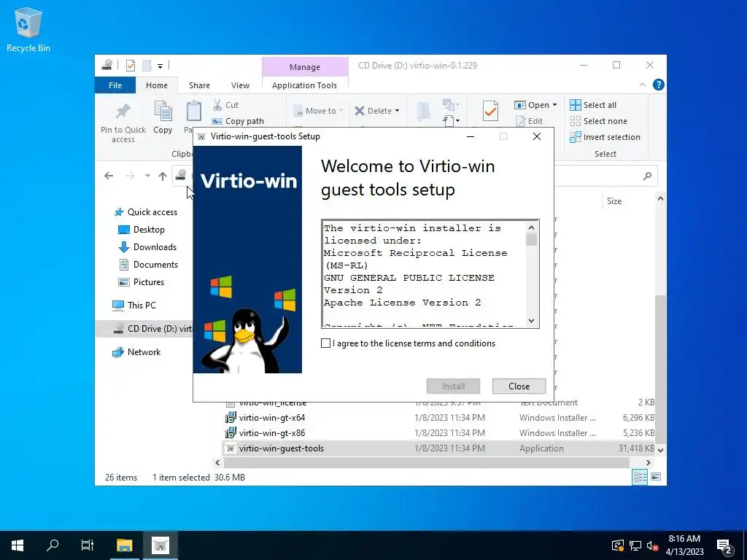Click the muted volume tray icon
Screen dimensions: 747x560
(653, 546)
